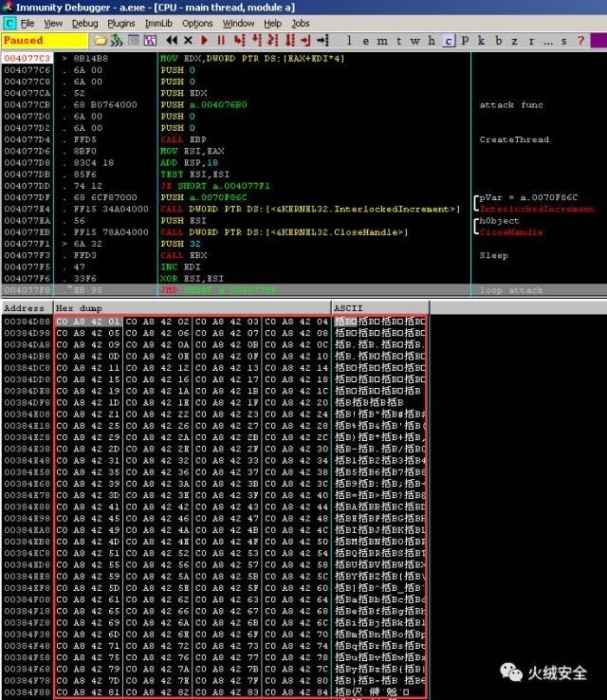Show Run trace via '...' button
The width and height of the screenshot is (607, 700).
[x=548, y=41]
